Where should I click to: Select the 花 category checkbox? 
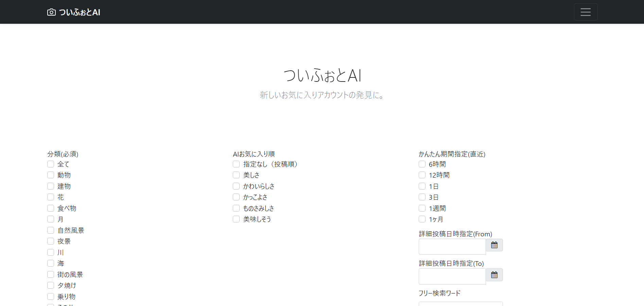click(50, 197)
